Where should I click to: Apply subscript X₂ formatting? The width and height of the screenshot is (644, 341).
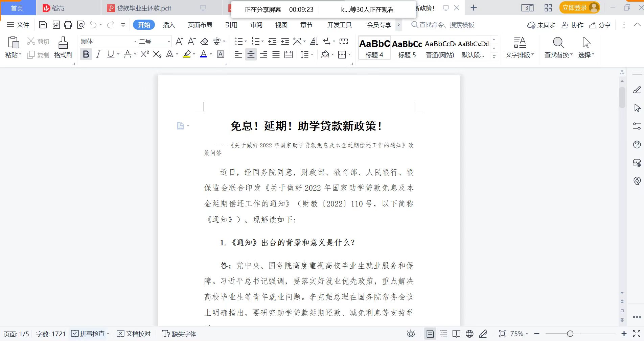157,54
